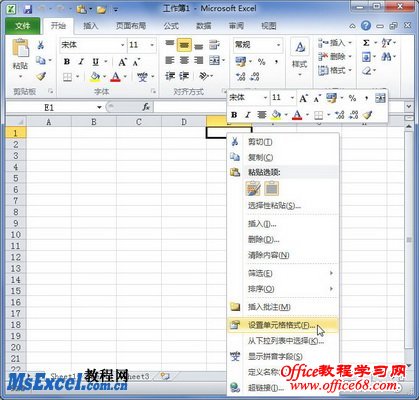This screenshot has height=400, width=419.
Task: Click decrease decimal in ribbon
Action: coord(255,77)
